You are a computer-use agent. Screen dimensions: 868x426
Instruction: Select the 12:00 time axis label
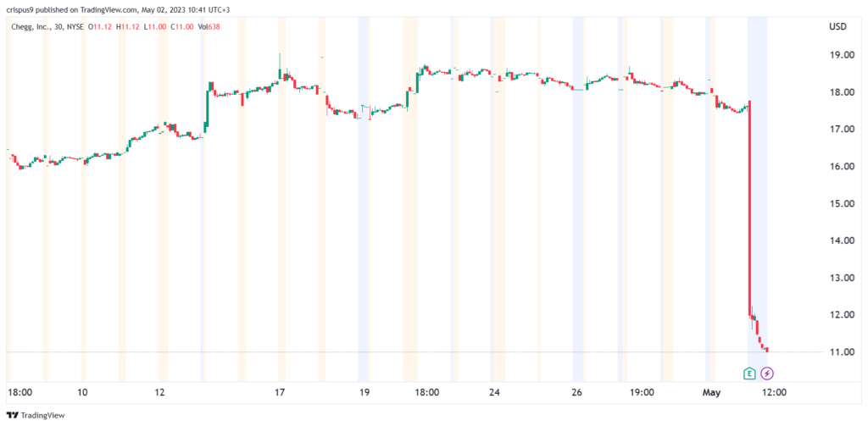pyautogui.click(x=775, y=393)
